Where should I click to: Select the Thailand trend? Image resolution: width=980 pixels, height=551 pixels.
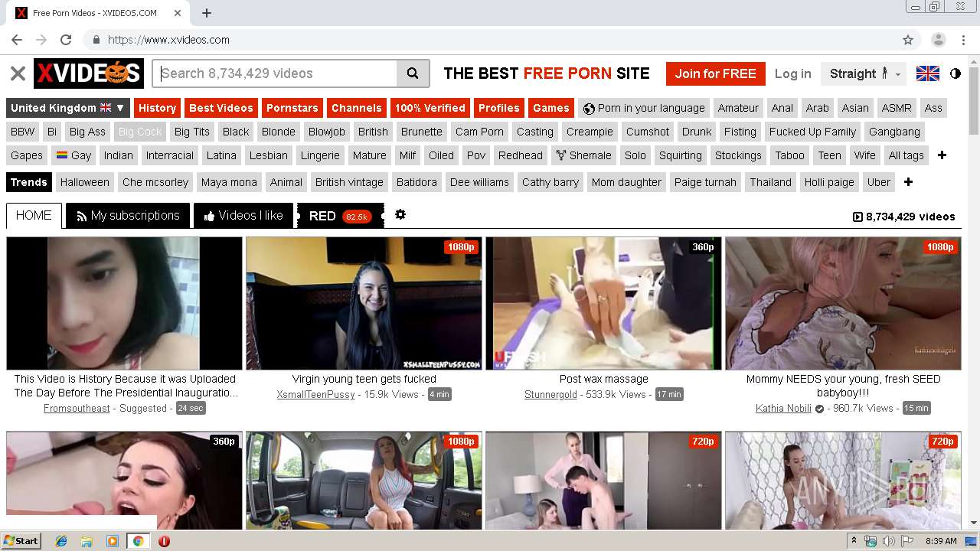770,182
